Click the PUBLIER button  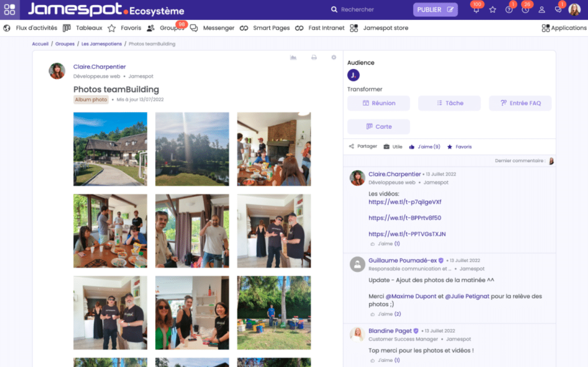(x=435, y=10)
